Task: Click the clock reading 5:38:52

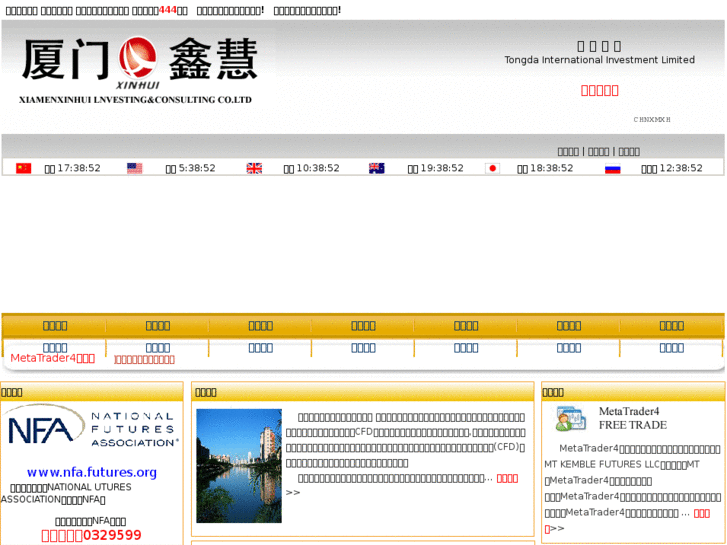Action: pos(197,168)
